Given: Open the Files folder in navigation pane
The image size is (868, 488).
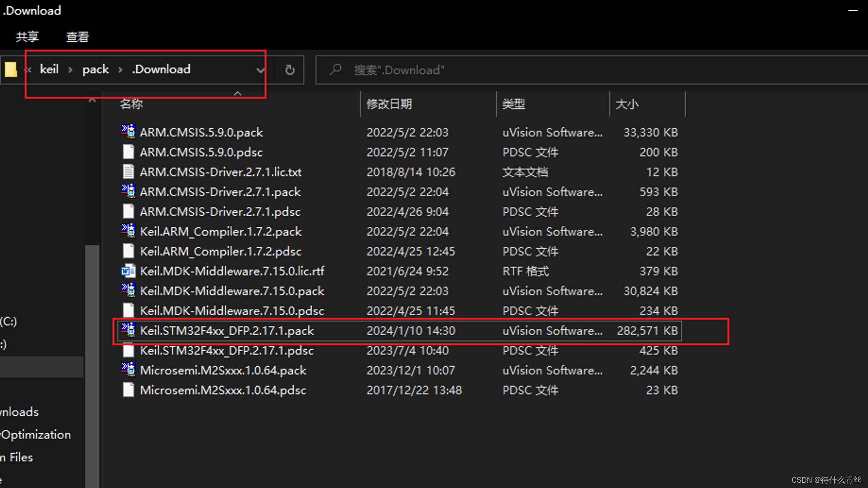Looking at the screenshot, I should pyautogui.click(x=17, y=458).
